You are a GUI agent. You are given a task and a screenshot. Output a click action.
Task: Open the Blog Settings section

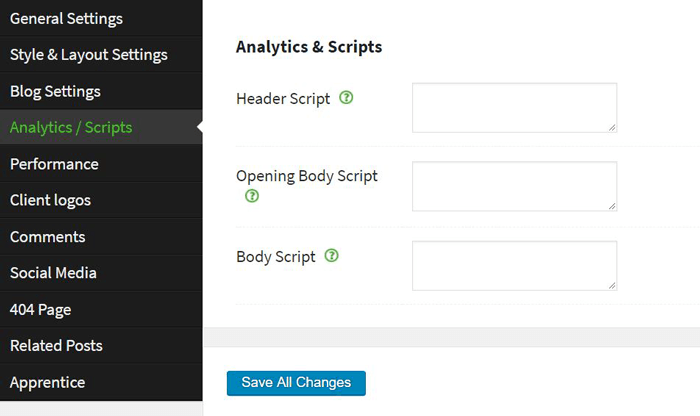tap(101, 91)
